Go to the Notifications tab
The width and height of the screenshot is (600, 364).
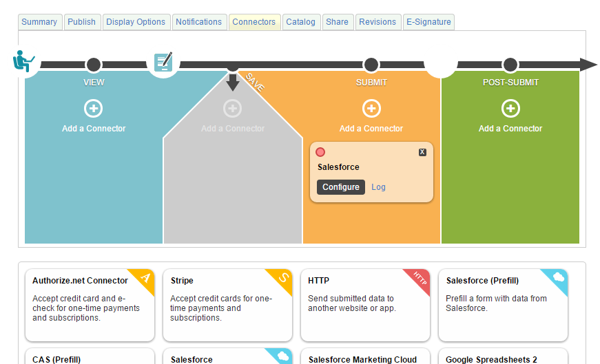click(199, 22)
